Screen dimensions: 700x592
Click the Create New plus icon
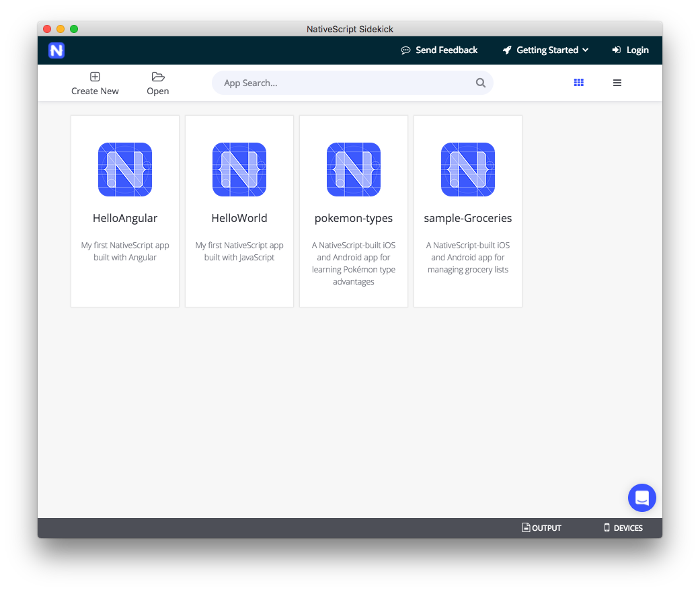pyautogui.click(x=95, y=77)
